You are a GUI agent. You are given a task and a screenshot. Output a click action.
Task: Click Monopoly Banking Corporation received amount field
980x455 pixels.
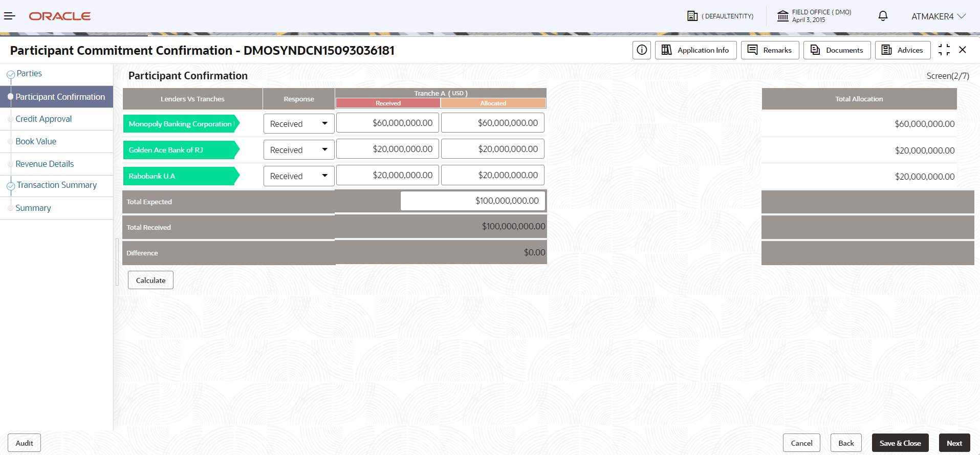coord(387,123)
